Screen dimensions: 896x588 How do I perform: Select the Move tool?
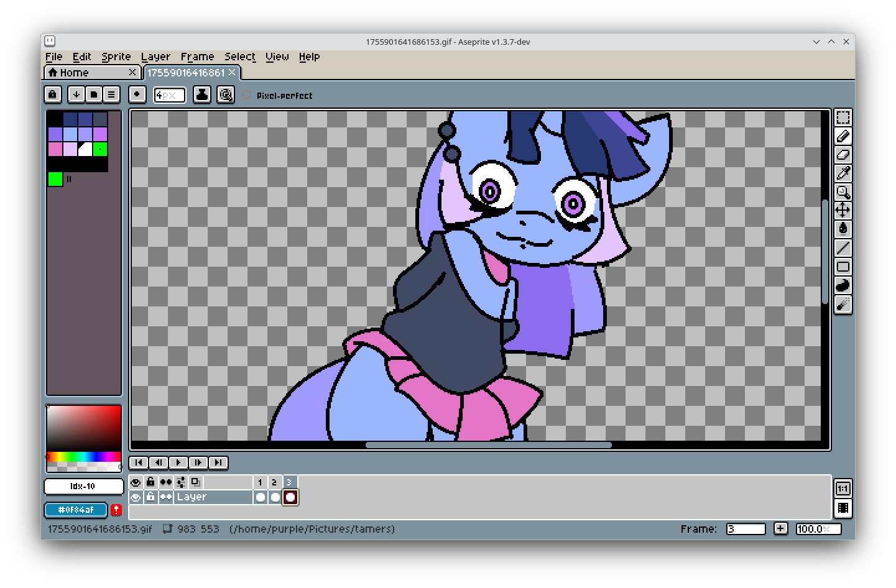click(x=843, y=210)
